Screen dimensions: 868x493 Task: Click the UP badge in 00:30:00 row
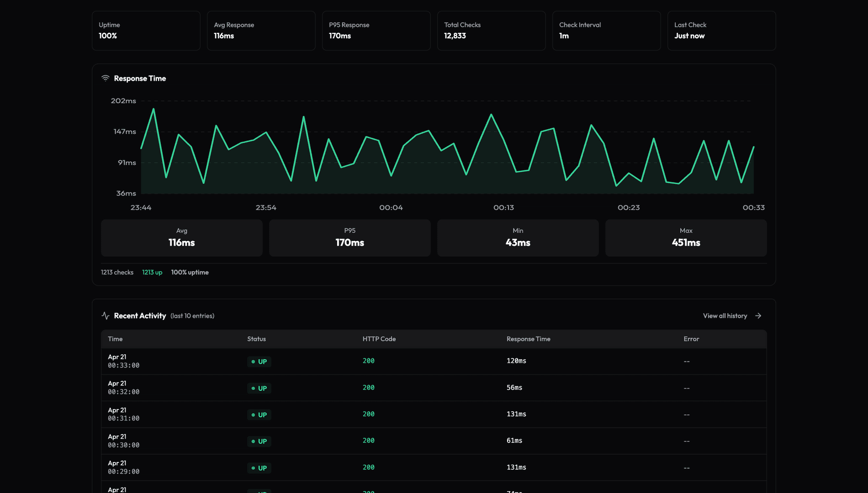(x=259, y=441)
